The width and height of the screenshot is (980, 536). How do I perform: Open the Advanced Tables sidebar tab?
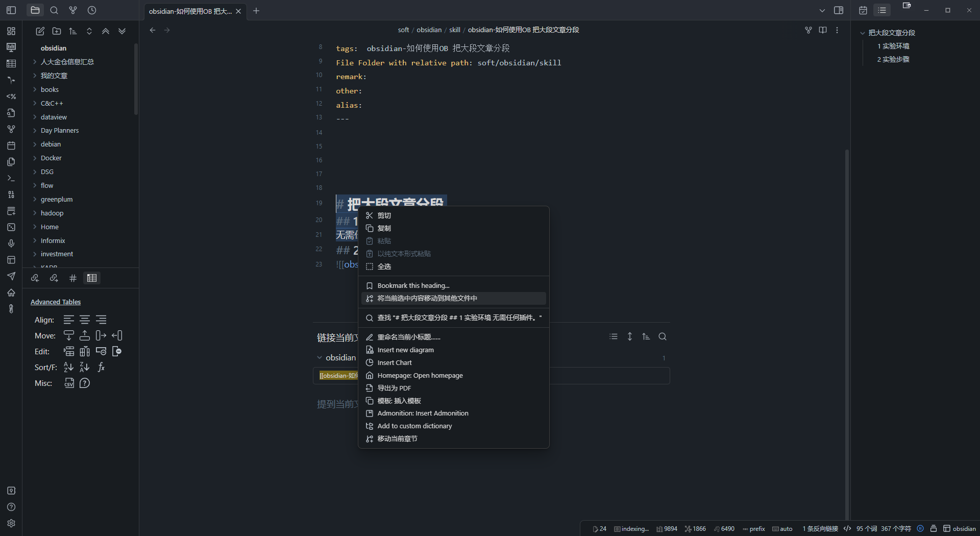coord(92,278)
